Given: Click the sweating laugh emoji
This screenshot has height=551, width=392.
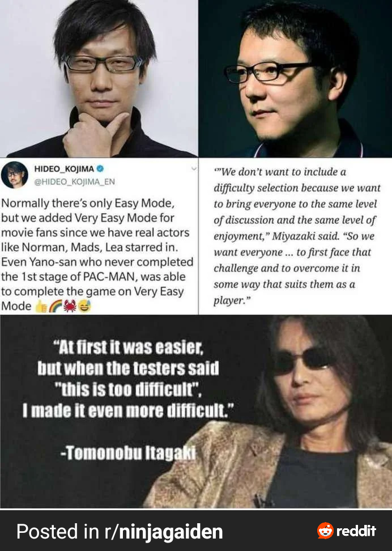Looking at the screenshot, I should 84,307.
